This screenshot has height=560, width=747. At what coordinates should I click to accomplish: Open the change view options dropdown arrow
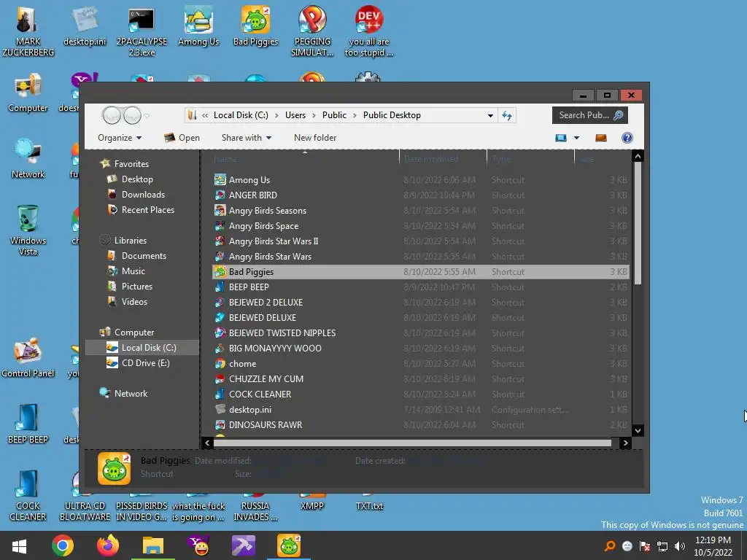click(576, 138)
